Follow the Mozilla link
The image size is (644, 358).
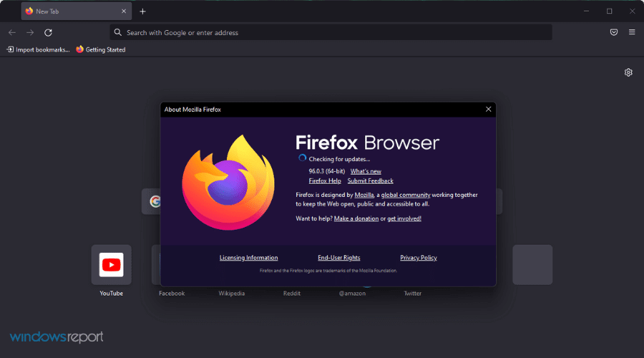click(364, 195)
